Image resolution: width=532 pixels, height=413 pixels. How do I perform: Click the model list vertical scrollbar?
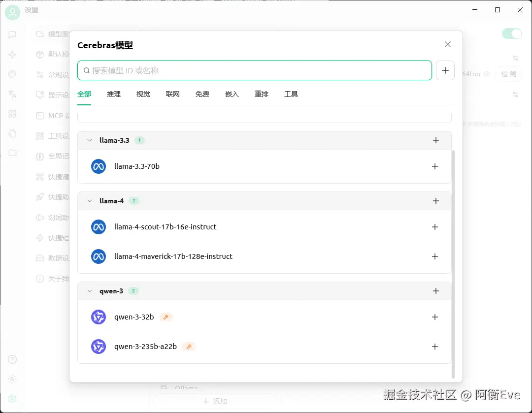click(453, 264)
